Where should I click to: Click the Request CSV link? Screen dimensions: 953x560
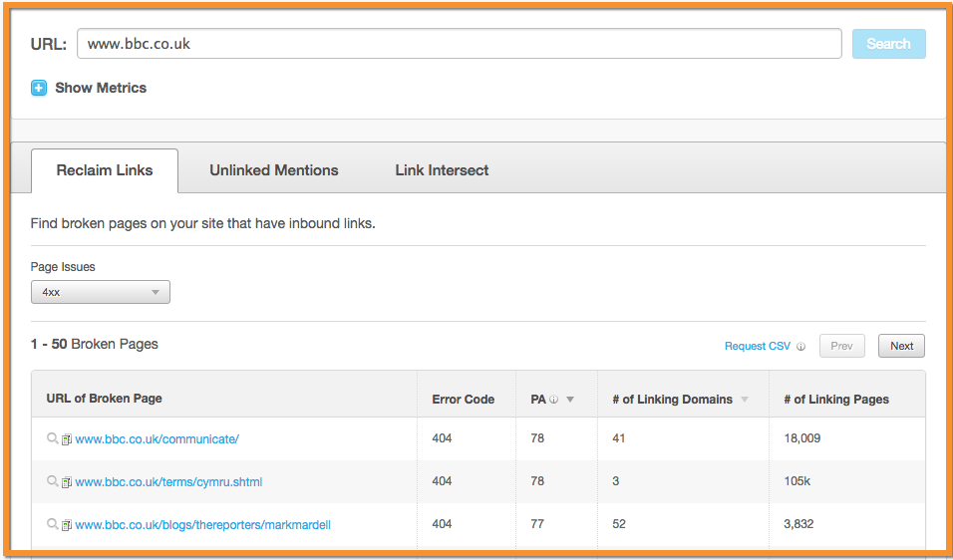pyautogui.click(x=757, y=346)
